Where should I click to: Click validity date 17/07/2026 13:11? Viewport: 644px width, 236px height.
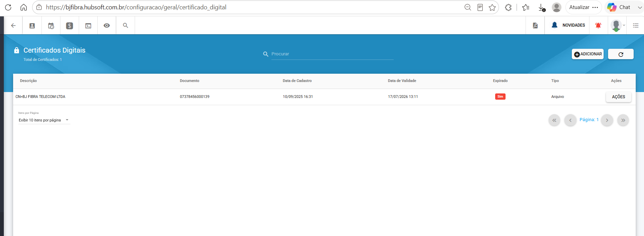pyautogui.click(x=403, y=97)
